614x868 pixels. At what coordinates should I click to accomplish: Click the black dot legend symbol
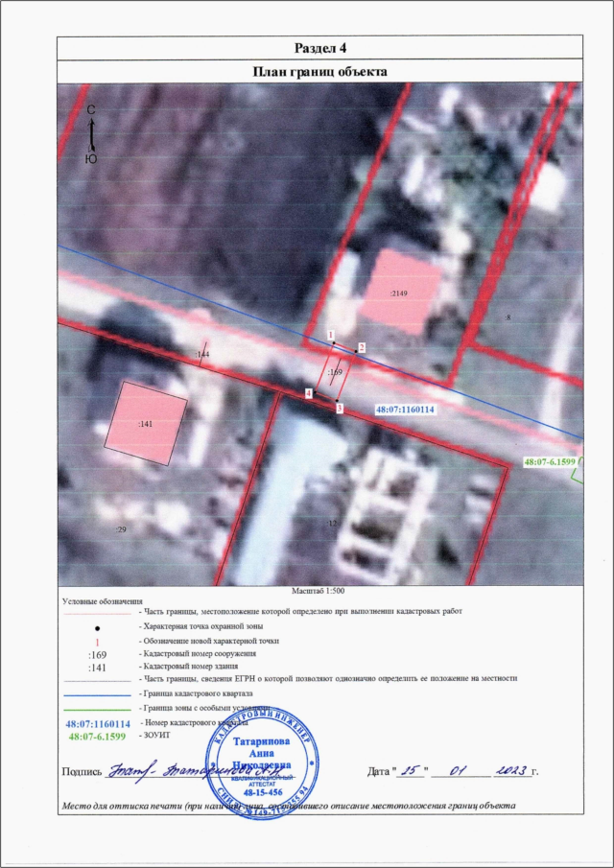(97, 625)
